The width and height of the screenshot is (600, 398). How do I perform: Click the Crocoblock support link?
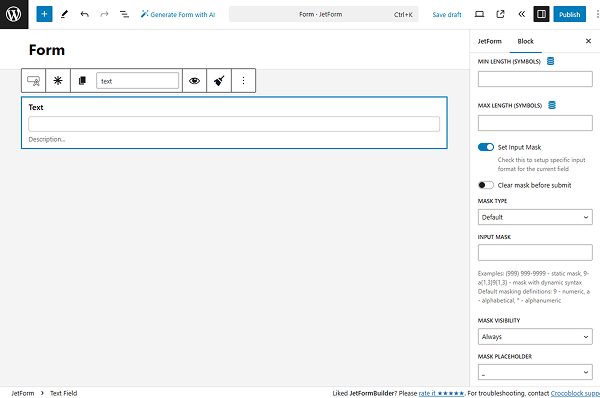575,393
